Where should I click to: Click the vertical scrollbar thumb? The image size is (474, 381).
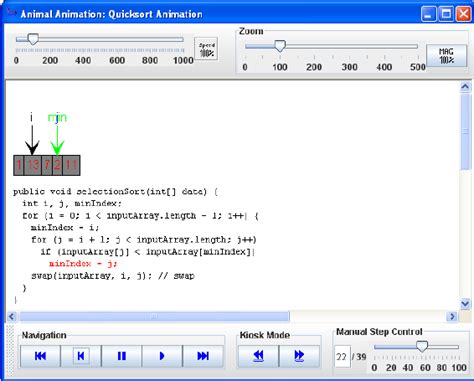pos(465,132)
